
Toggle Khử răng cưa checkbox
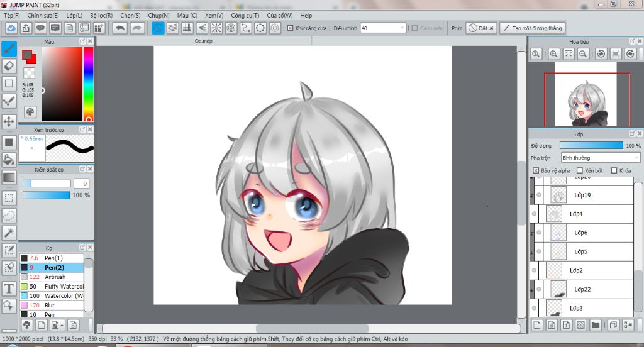point(290,28)
